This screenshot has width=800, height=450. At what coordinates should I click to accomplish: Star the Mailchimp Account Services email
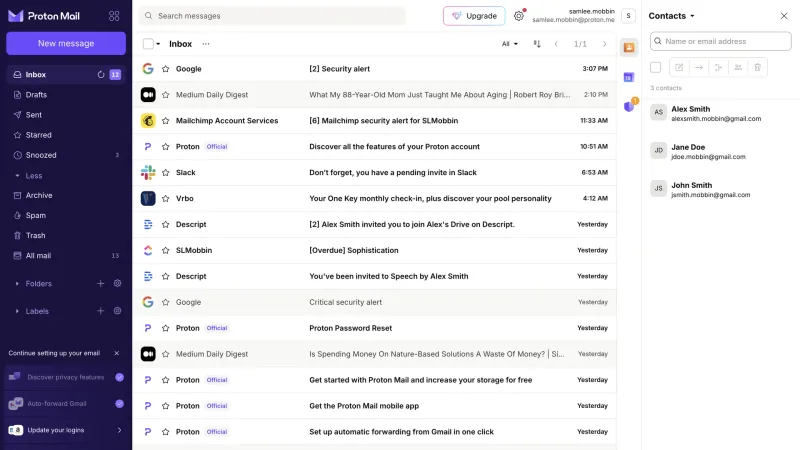pyautogui.click(x=165, y=121)
